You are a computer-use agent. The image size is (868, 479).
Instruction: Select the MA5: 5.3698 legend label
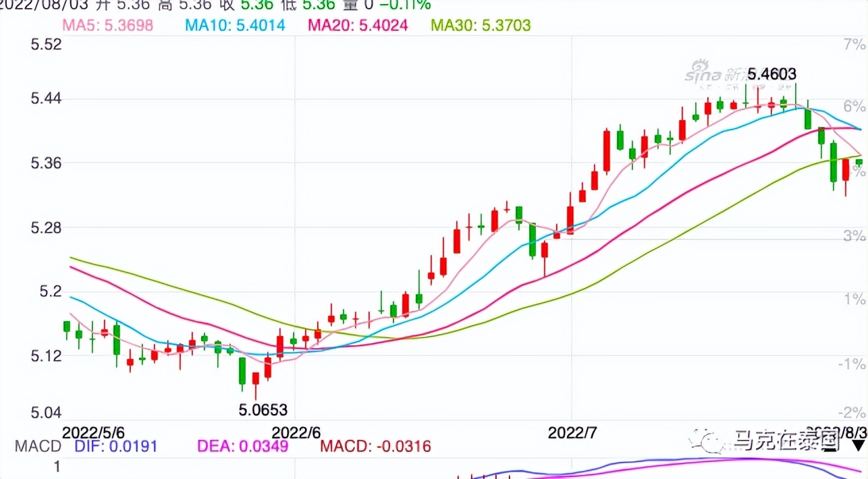107,26
